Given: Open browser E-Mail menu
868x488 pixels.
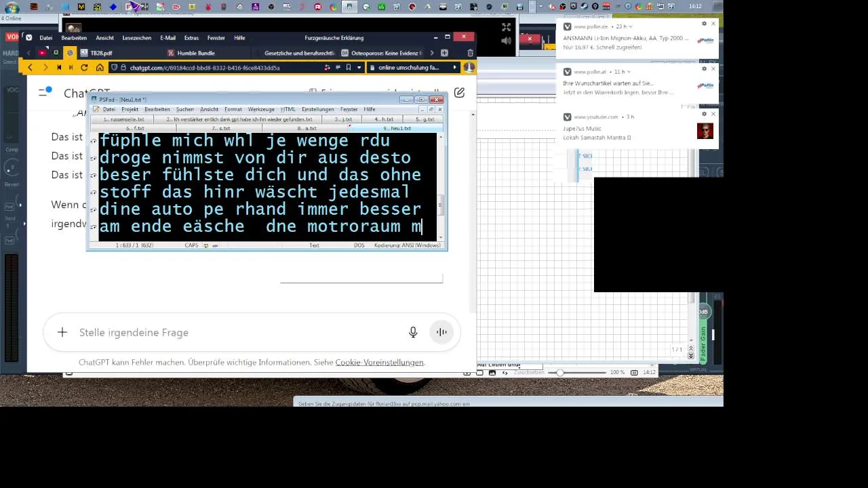Looking at the screenshot, I should pos(167,38).
